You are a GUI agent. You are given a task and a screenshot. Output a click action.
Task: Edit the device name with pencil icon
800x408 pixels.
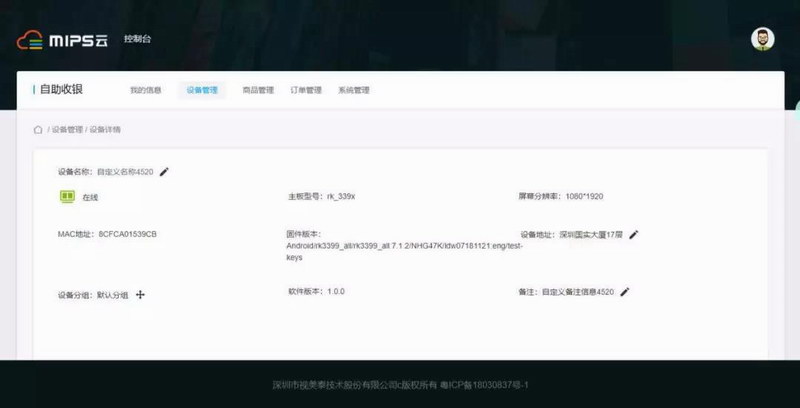(164, 172)
